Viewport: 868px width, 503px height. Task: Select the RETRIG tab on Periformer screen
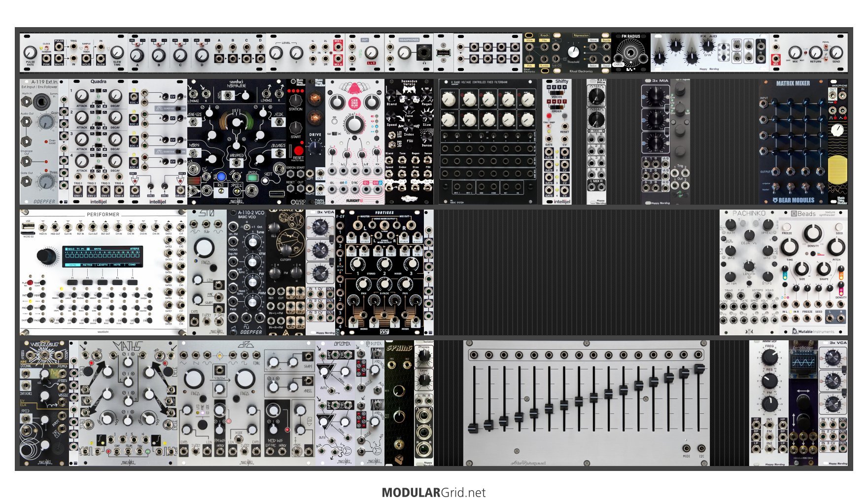(87, 265)
